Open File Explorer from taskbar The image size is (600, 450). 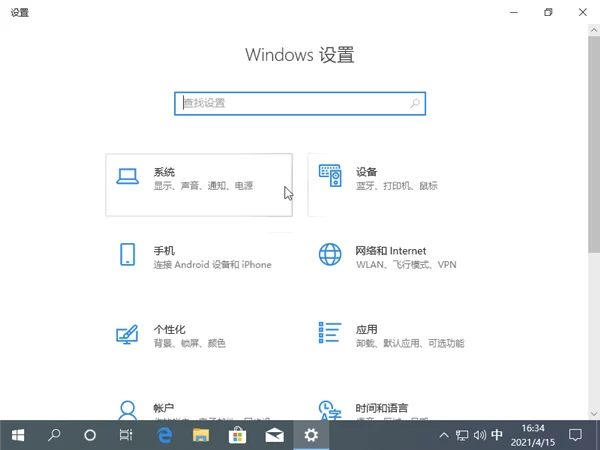(201, 435)
